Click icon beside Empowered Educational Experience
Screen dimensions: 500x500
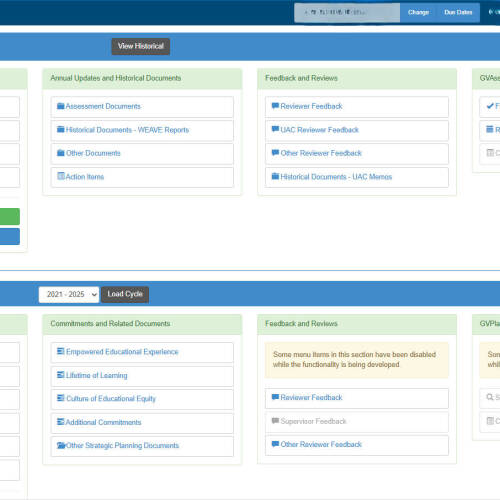point(61,351)
